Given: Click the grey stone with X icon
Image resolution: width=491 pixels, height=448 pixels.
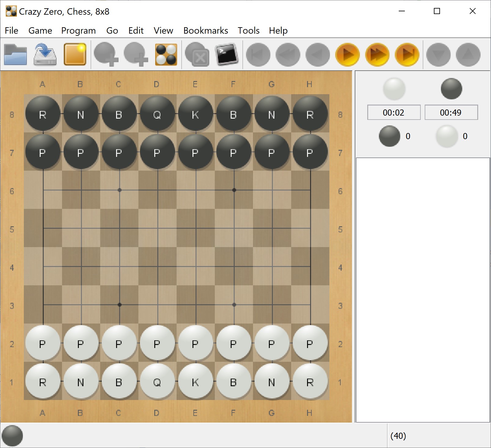Looking at the screenshot, I should [x=197, y=55].
